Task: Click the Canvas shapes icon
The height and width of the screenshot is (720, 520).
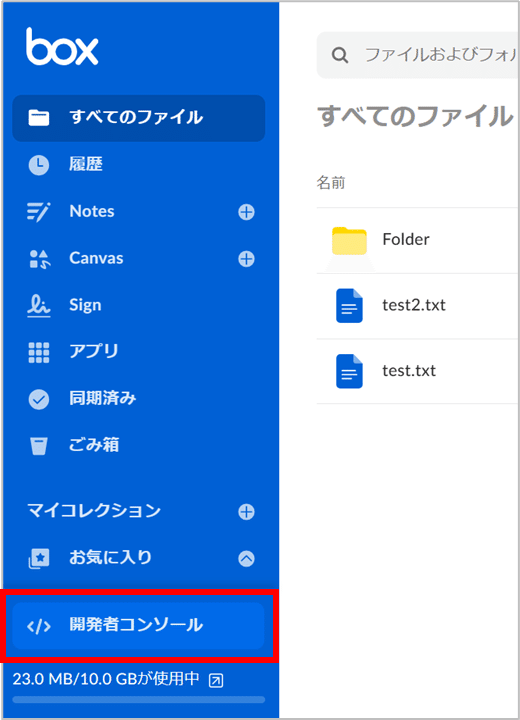Action: tap(40, 259)
